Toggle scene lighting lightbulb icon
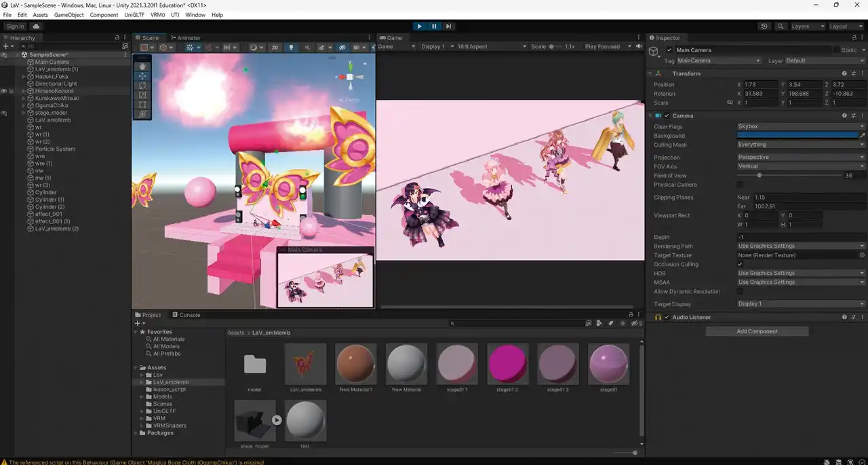Screen dimensions: 868x465 point(292,48)
